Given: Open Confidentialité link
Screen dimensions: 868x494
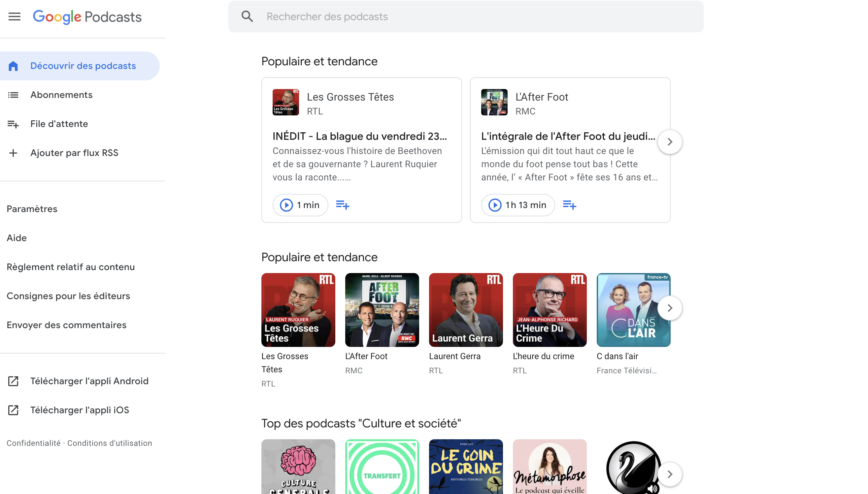Looking at the screenshot, I should (x=34, y=443).
